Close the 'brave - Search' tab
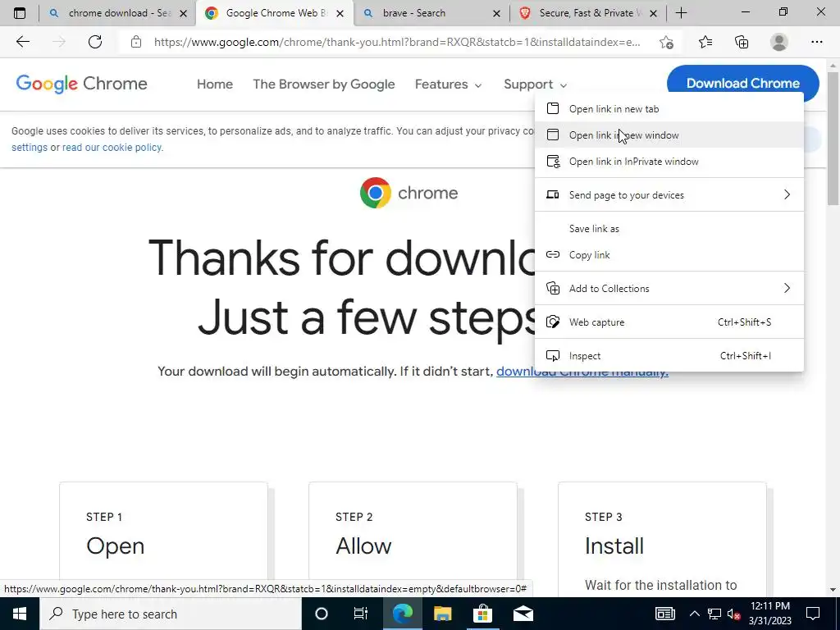The height and width of the screenshot is (630, 840). tap(496, 13)
